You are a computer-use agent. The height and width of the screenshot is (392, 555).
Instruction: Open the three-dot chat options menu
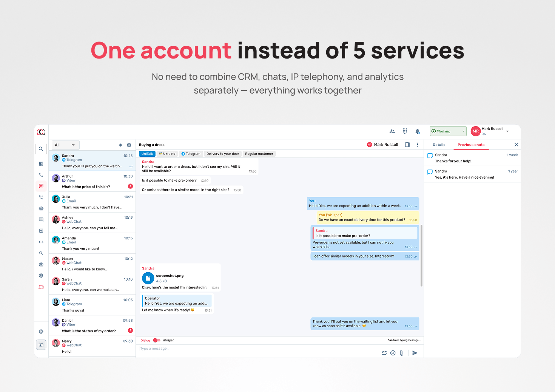[418, 145]
